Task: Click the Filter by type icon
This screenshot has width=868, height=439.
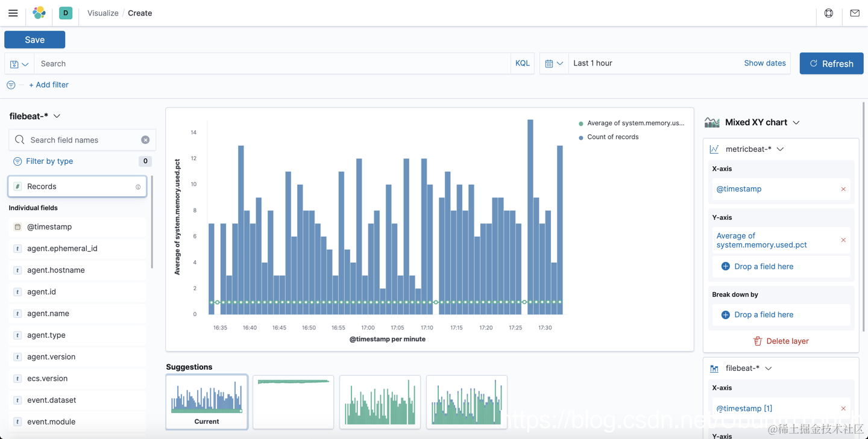Action: pos(17,161)
